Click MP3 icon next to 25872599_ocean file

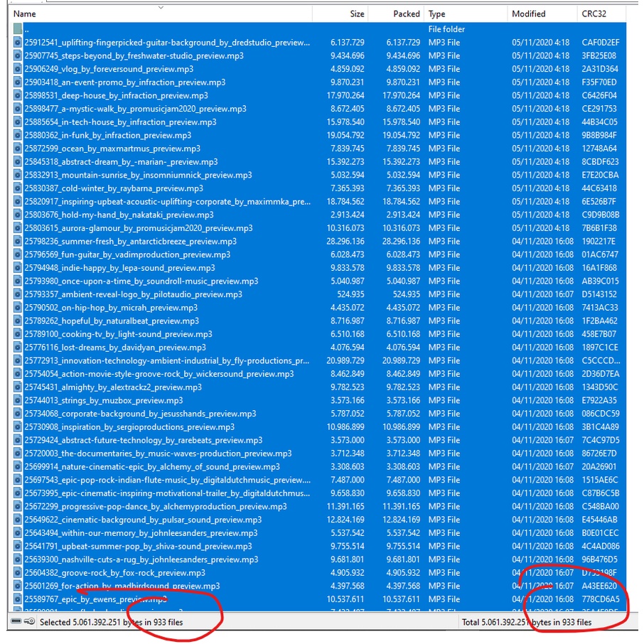[18, 149]
